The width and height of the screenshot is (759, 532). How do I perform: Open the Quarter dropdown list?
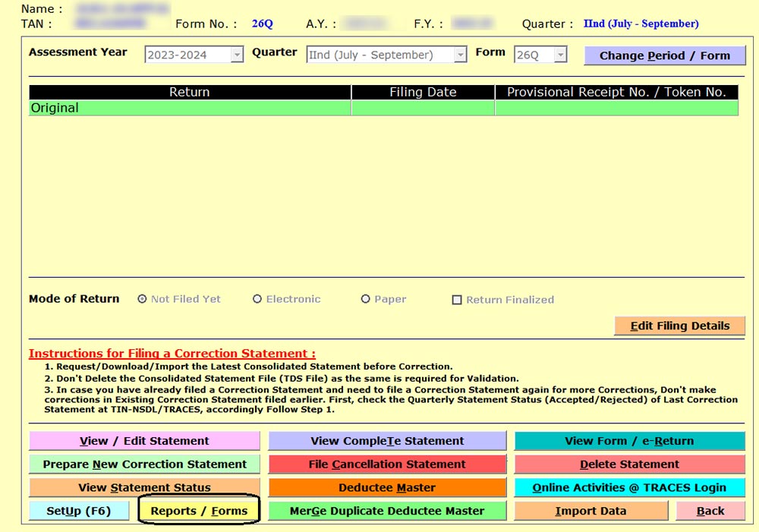460,55
